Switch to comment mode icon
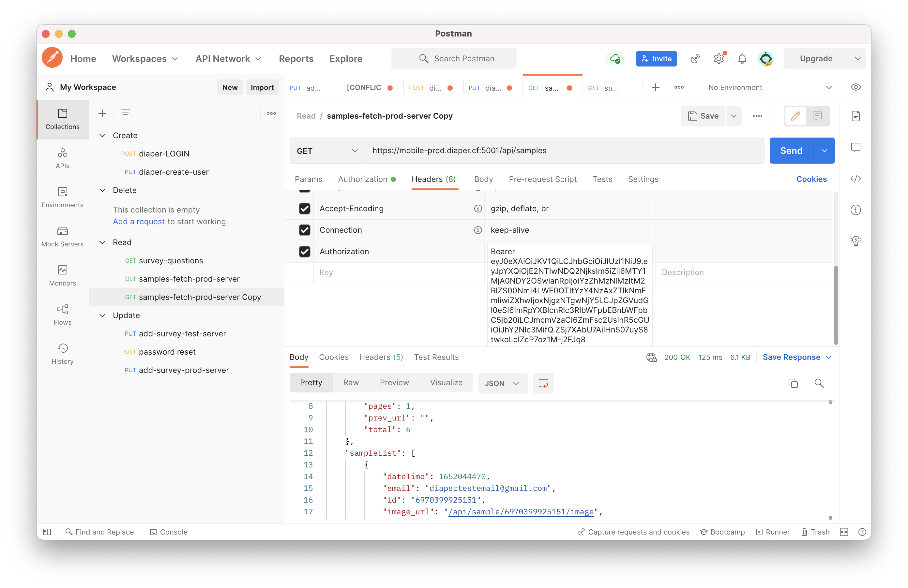 point(817,116)
